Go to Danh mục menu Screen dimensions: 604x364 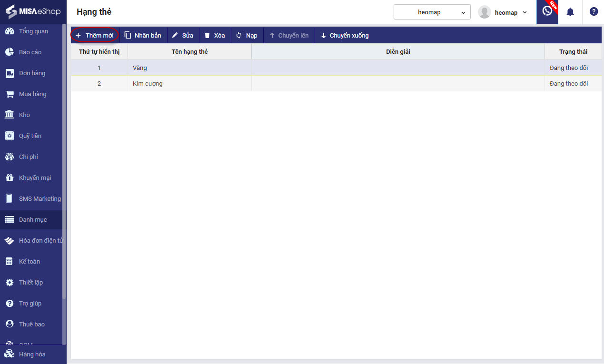tap(33, 219)
